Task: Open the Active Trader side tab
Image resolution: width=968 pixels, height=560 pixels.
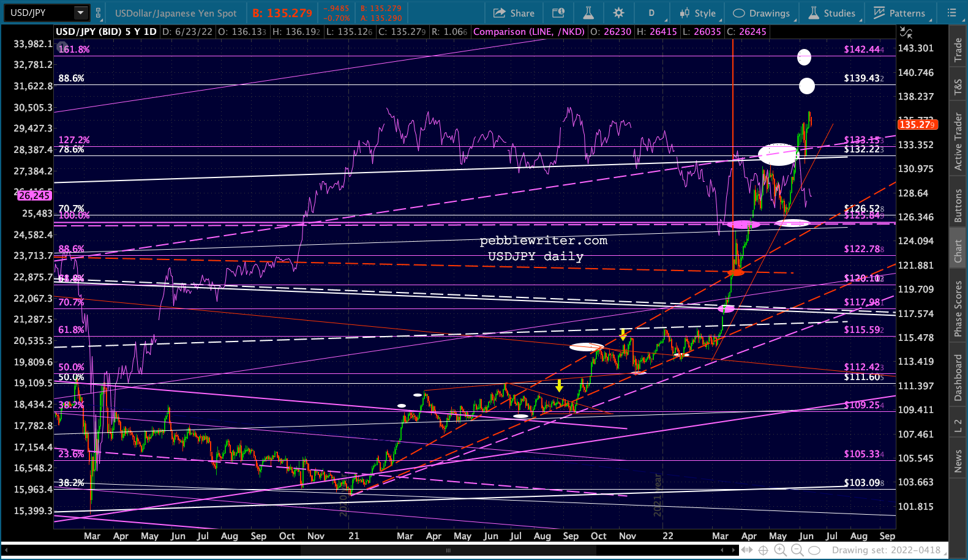Action: pyautogui.click(x=958, y=141)
